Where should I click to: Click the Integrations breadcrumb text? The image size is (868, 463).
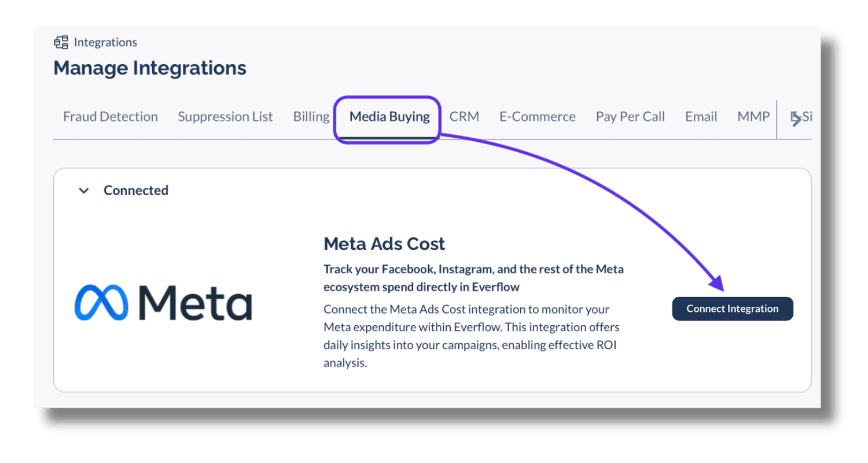point(105,42)
